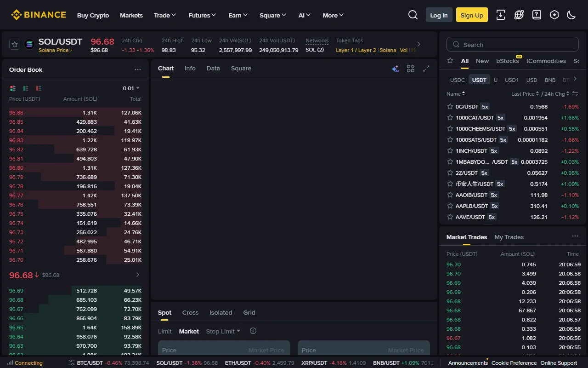Open Announcements in footer
Image resolution: width=588 pixels, height=368 pixels.
click(468, 362)
